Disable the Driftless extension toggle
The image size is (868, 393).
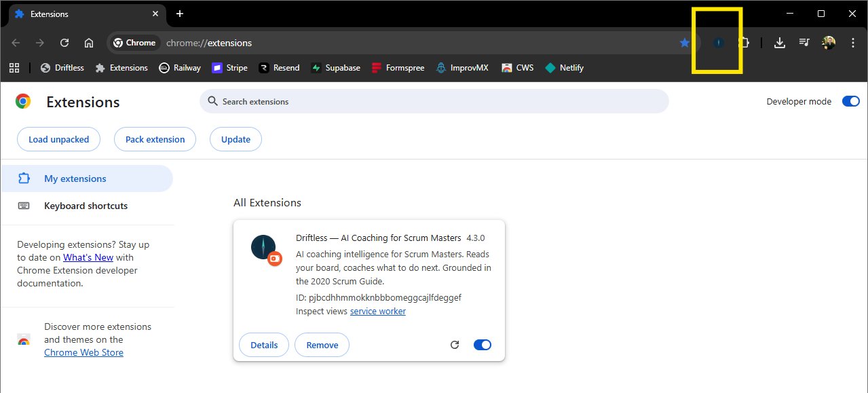click(x=482, y=345)
